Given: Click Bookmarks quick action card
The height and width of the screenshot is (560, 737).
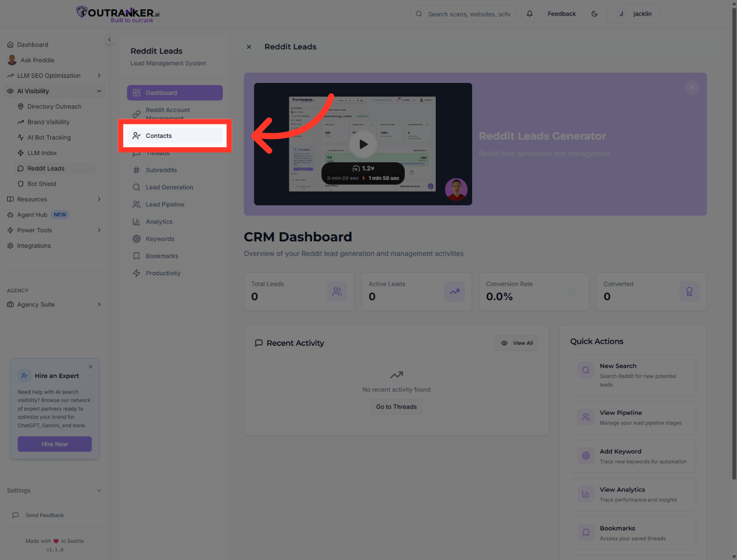Looking at the screenshot, I should (x=633, y=533).
